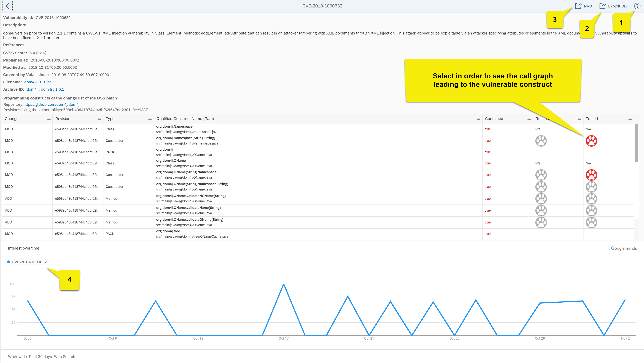Open NVD external link
This screenshot has height=363, width=644.
[x=584, y=6]
